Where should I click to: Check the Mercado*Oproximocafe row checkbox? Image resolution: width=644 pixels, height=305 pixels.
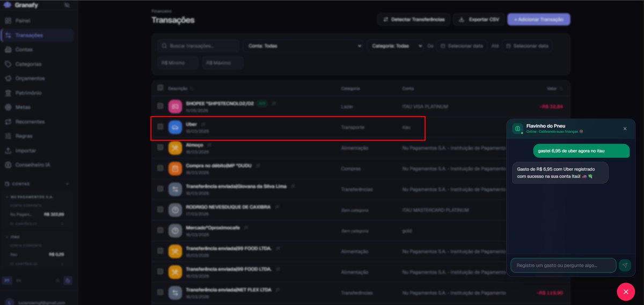point(160,230)
